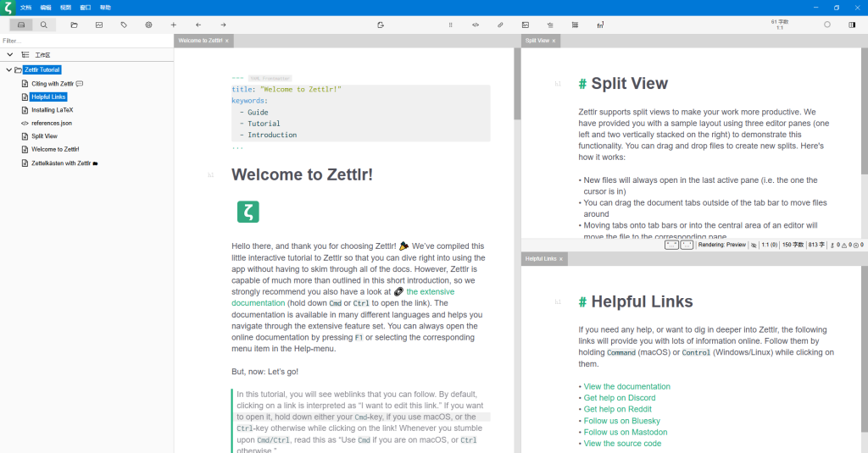The width and height of the screenshot is (868, 453).
Task: Toggle the Rendering: Preview mode
Action: coord(722,245)
